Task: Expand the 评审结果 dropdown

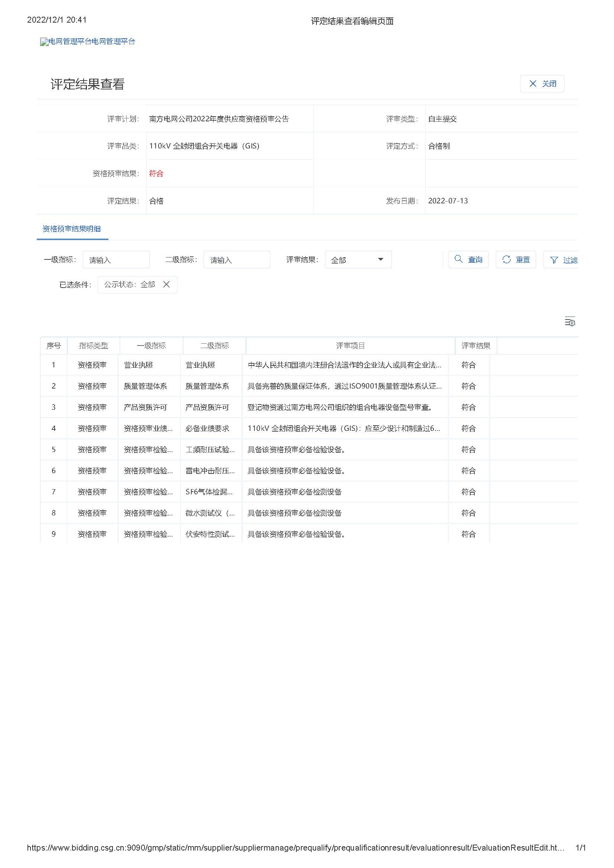Action: (358, 260)
